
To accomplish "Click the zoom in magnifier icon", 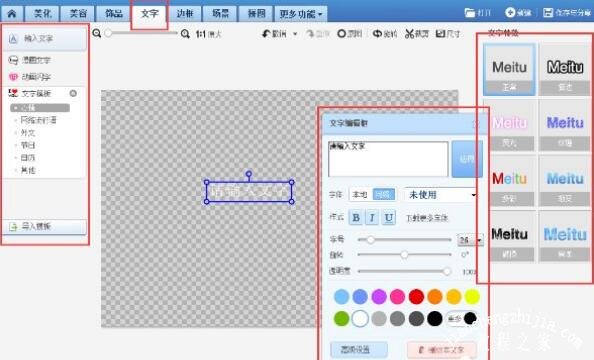I will click(x=185, y=34).
